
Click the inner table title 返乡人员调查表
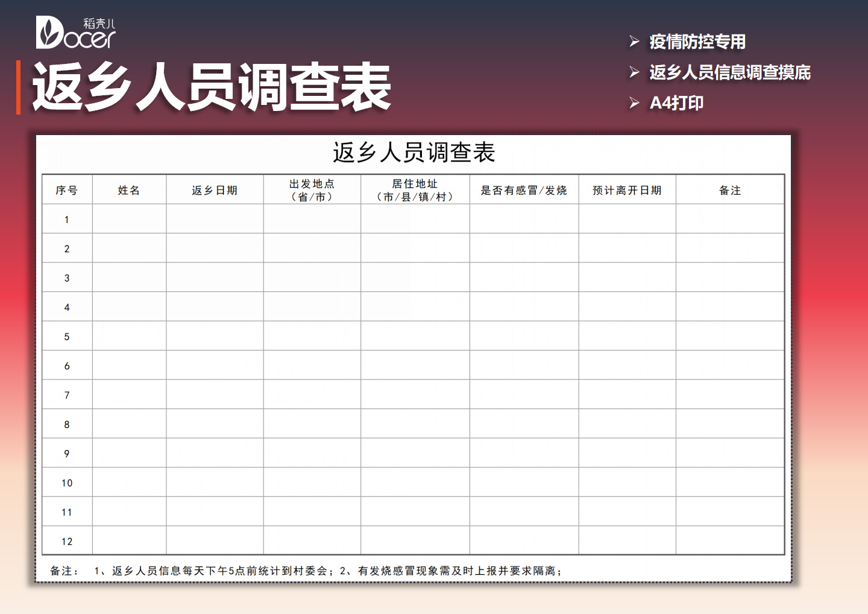coord(415,152)
